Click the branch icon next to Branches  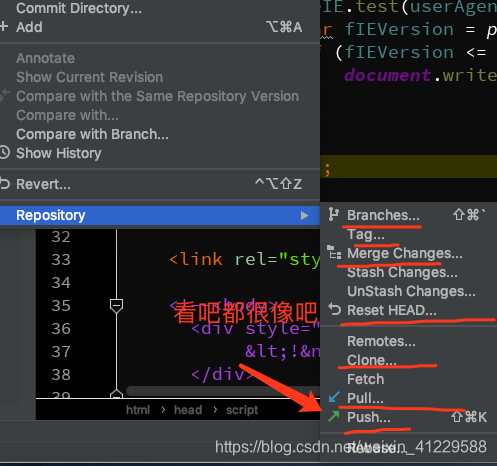334,214
